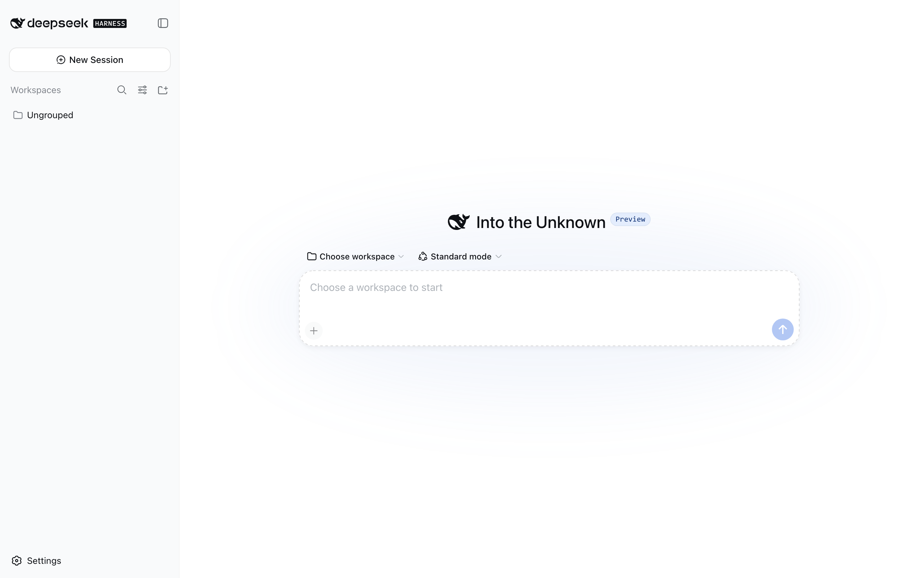This screenshot has height=578, width=924.
Task: Click the Into the Unknown heading
Action: 541,223
